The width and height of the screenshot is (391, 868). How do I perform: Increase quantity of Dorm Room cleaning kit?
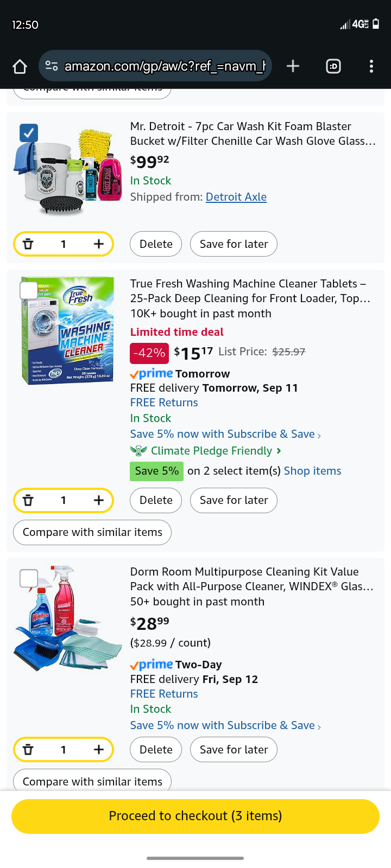pyautogui.click(x=98, y=750)
